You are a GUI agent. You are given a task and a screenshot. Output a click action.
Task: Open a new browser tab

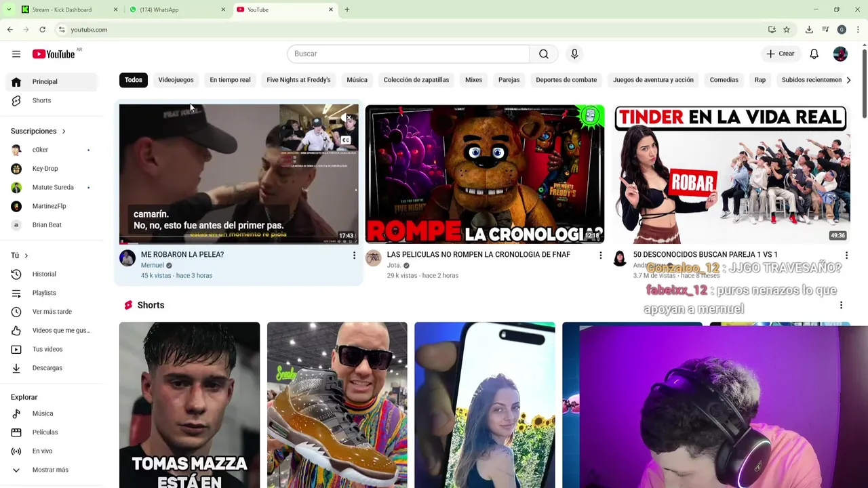tap(347, 9)
